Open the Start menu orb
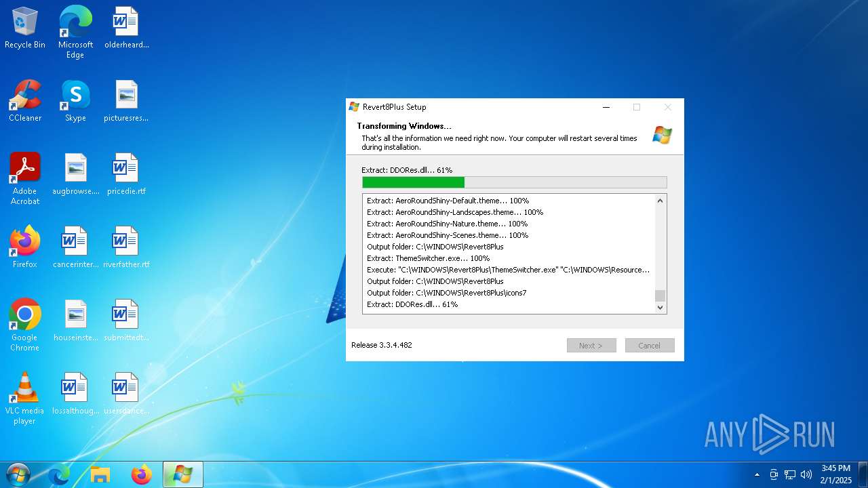 pyautogui.click(x=18, y=474)
